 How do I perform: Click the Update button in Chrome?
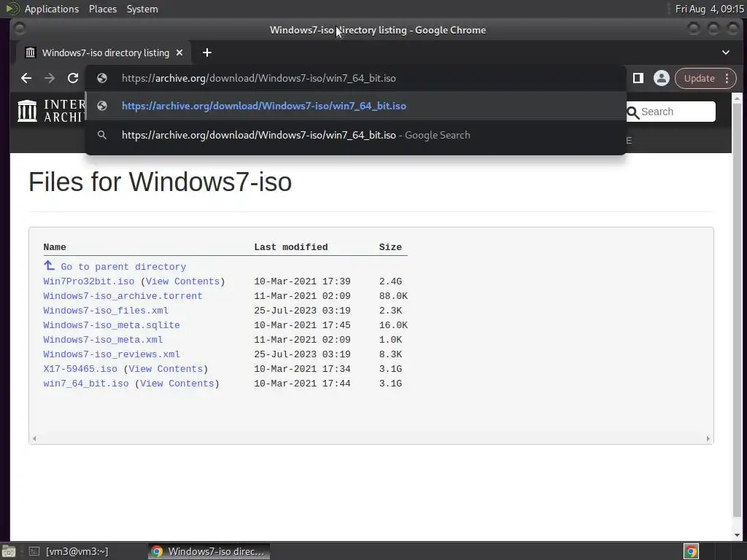(x=699, y=78)
